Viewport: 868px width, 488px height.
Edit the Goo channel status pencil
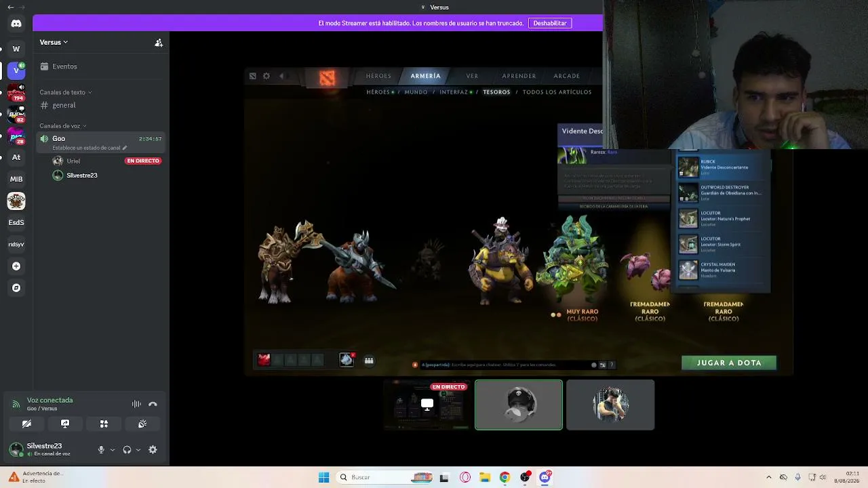pyautogui.click(x=124, y=148)
